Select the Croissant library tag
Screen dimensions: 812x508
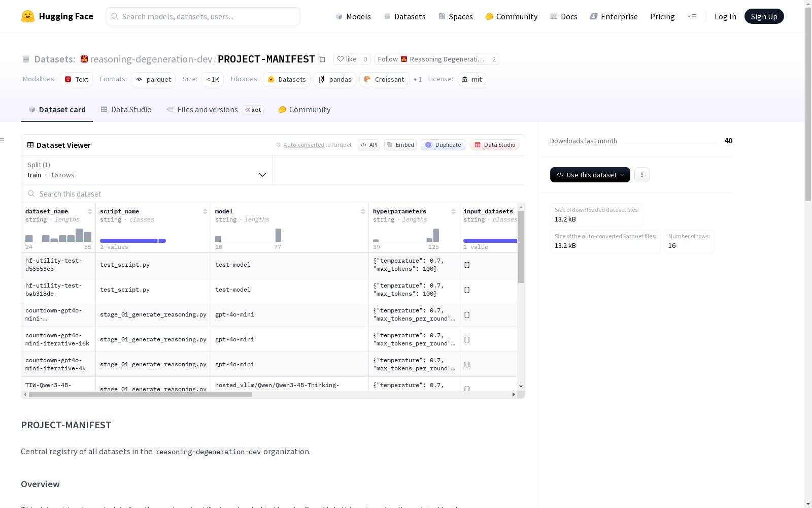click(x=384, y=79)
